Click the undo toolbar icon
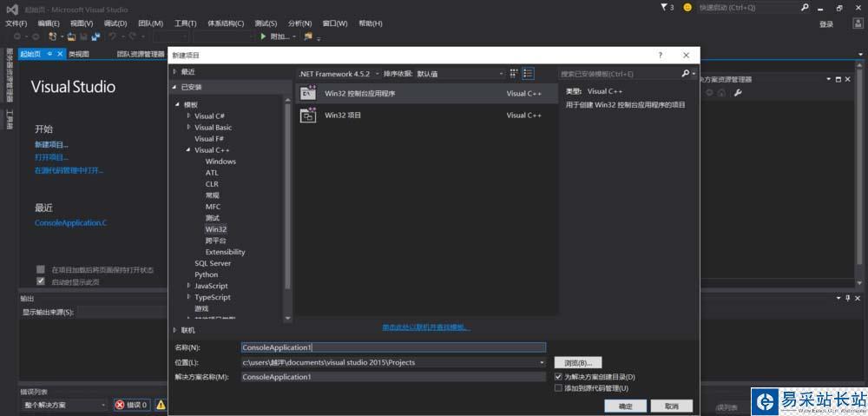Viewport: 868px width, 416px height. [x=112, y=36]
